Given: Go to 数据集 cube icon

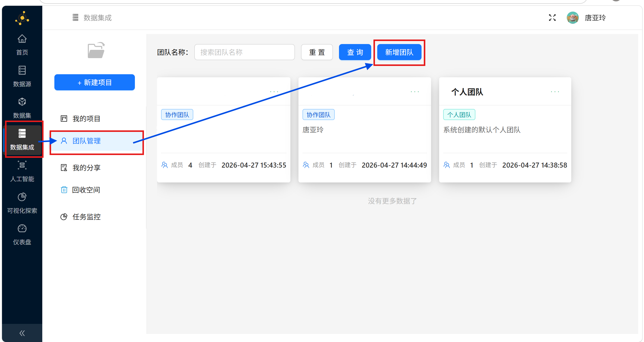Looking at the screenshot, I should [x=22, y=102].
